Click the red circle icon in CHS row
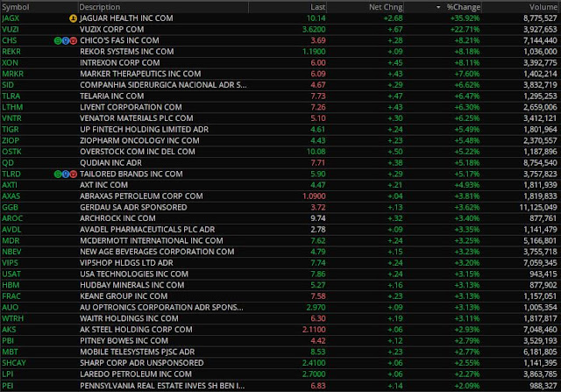Viewport: 561px width, 392px height. click(74, 41)
